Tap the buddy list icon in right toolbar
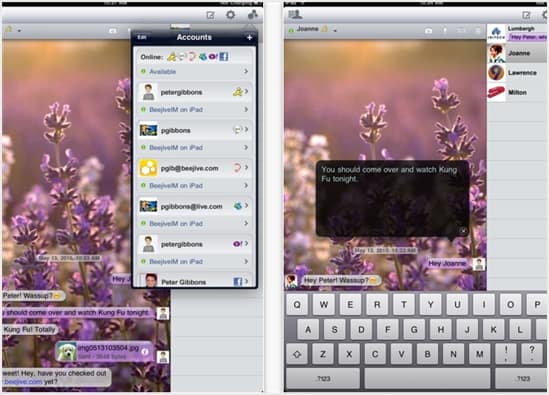The width and height of the screenshot is (549, 395). click(295, 15)
